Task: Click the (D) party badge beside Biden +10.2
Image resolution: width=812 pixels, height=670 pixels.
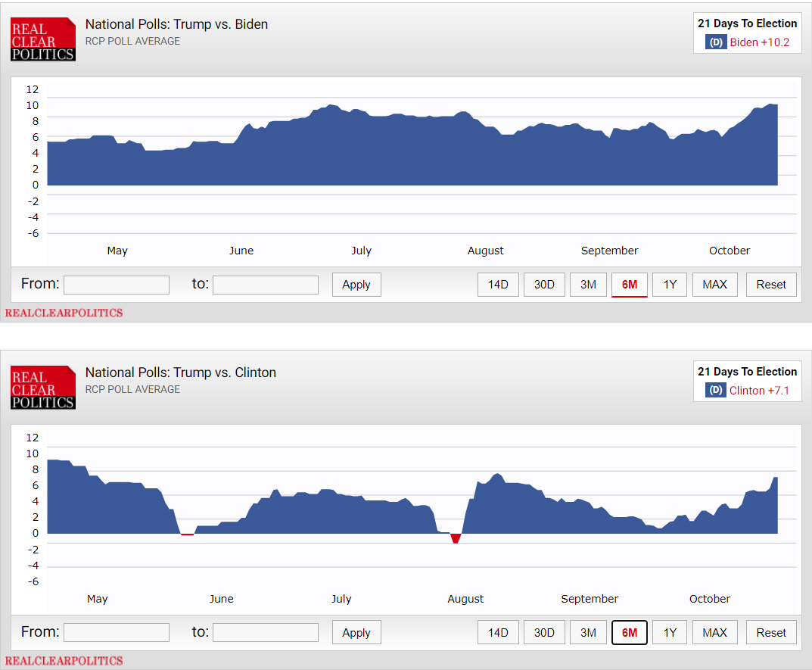Action: 716,42
